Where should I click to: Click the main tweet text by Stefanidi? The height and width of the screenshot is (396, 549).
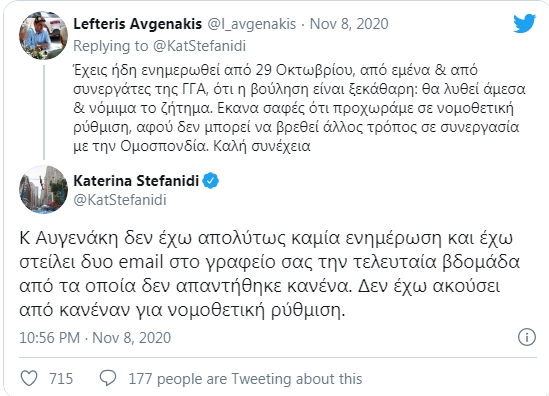(x=269, y=274)
